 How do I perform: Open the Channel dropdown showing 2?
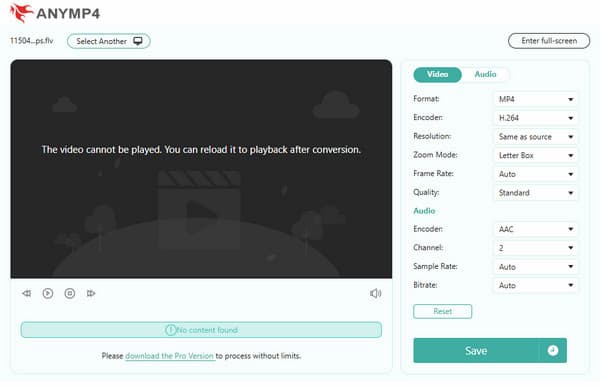[535, 248]
